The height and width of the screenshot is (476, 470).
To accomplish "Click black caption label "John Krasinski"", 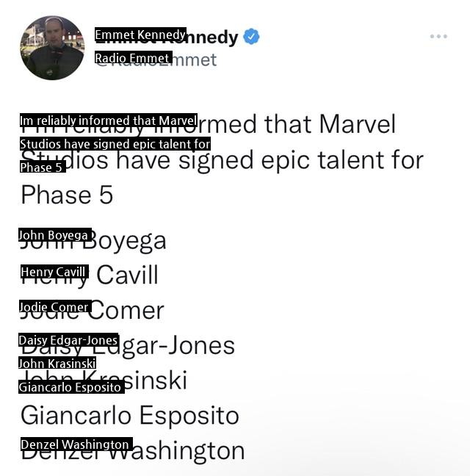I will [57, 363].
